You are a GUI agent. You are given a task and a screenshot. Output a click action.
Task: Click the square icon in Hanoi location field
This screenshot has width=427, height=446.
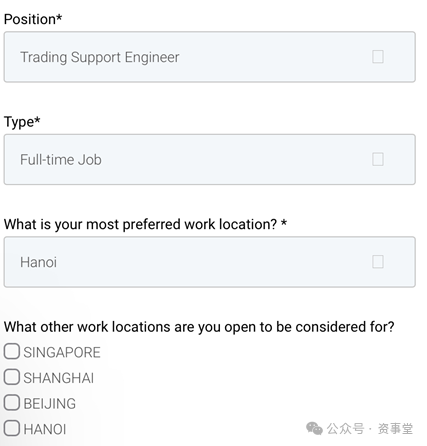click(x=378, y=262)
